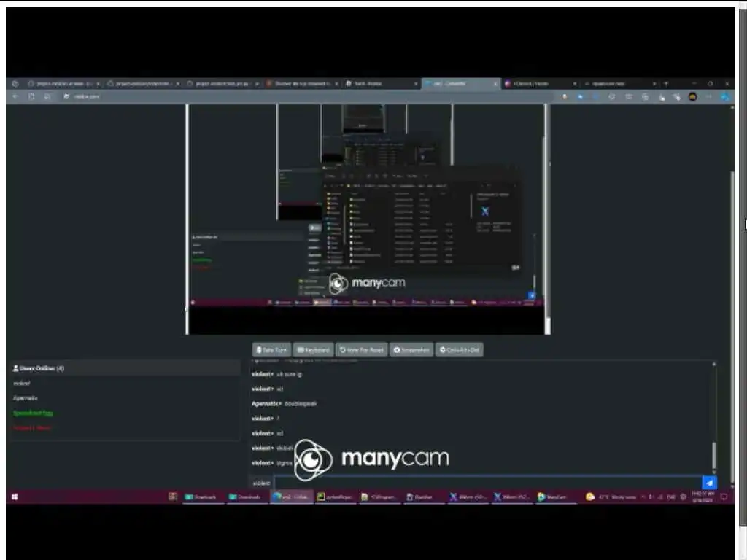Select the red-named user in list

32,427
